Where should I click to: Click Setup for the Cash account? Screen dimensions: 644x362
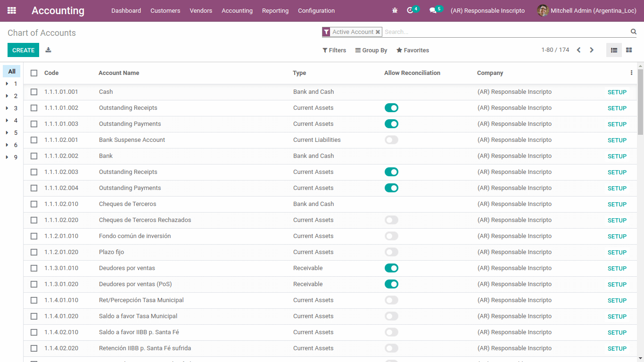(617, 92)
